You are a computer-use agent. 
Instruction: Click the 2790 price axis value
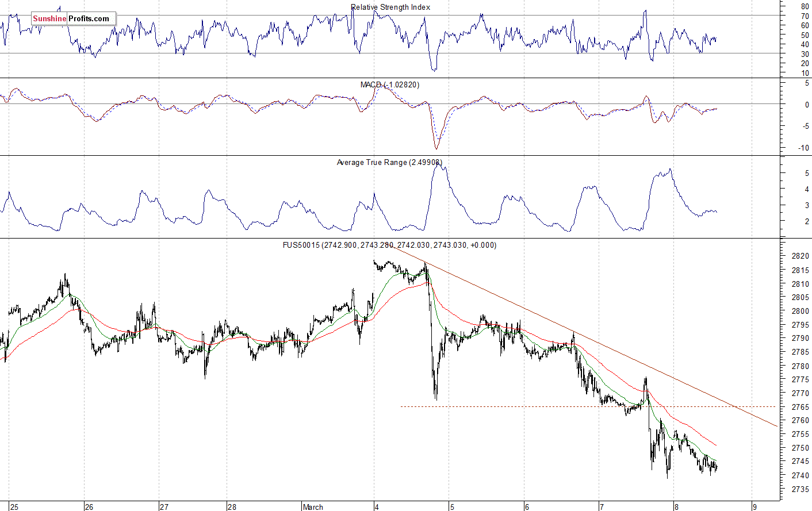click(800, 339)
